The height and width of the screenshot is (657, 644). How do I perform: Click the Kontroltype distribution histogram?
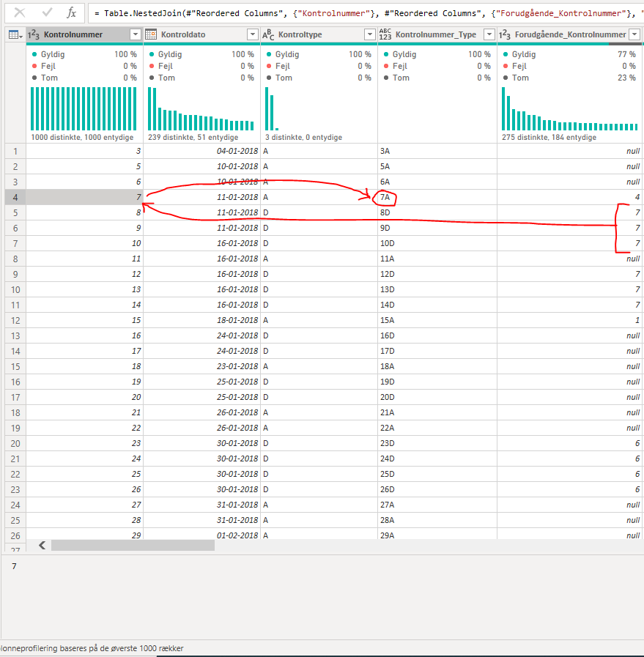pyautogui.click(x=272, y=109)
